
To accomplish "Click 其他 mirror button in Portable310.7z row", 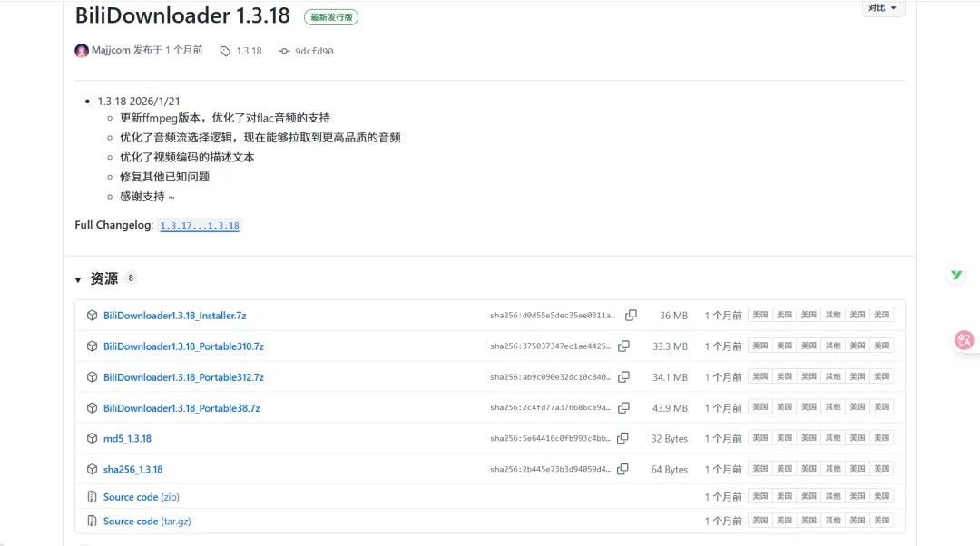I will (833, 346).
